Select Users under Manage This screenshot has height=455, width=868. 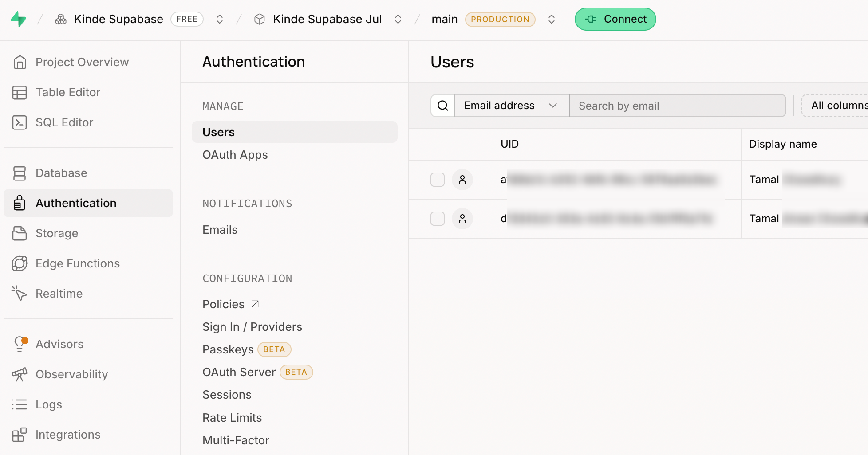tap(294, 132)
